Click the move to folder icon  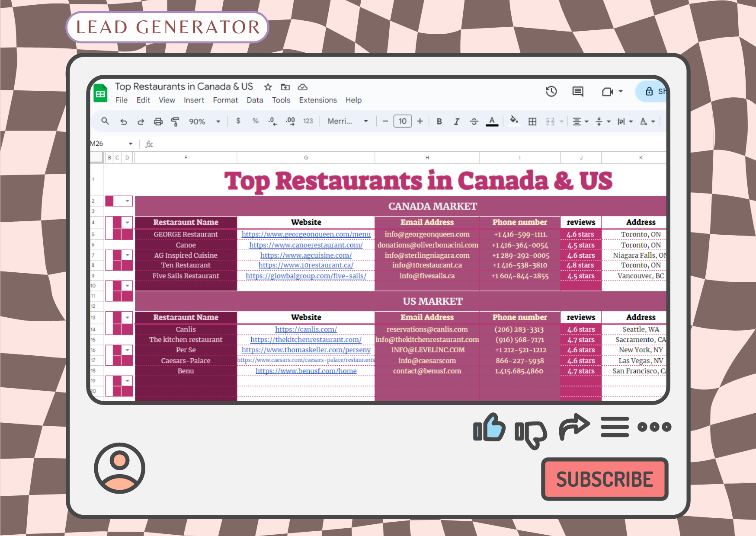(285, 87)
